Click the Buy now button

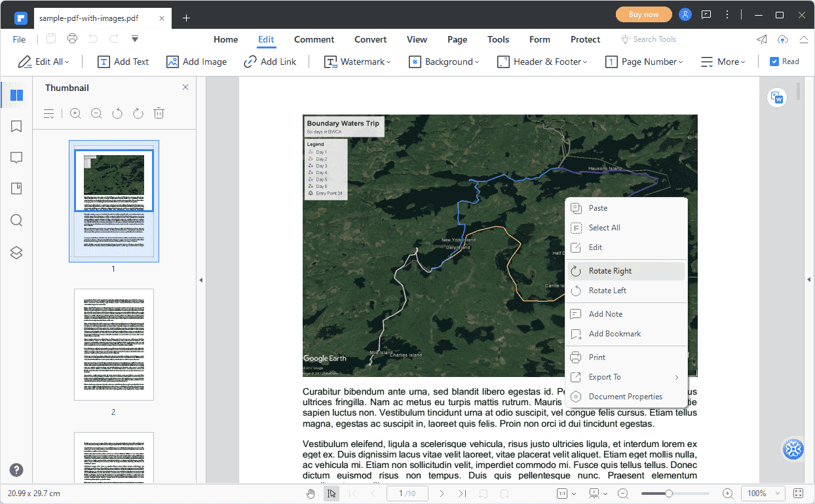pyautogui.click(x=643, y=14)
